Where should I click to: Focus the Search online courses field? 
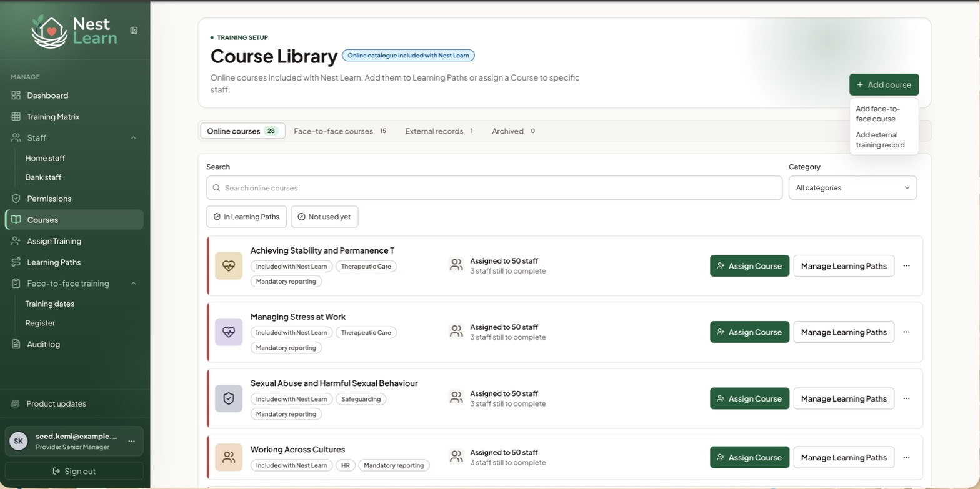[x=494, y=188]
